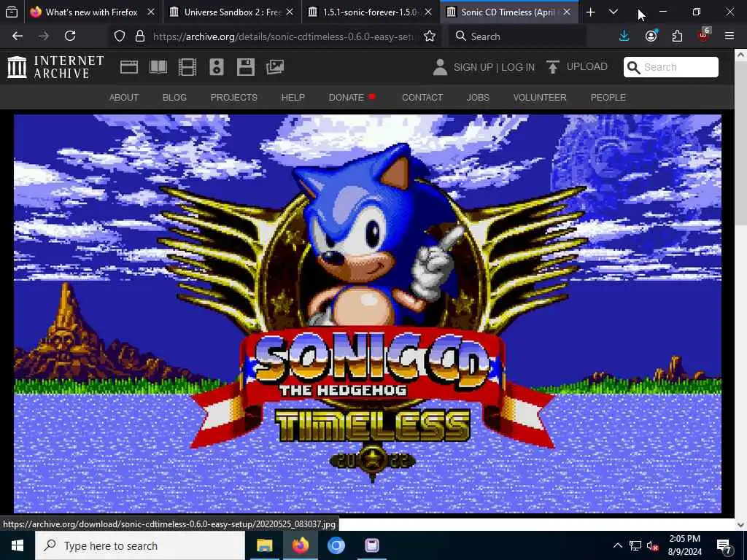Screen dimensions: 747x560
Task: Open Archive video film icon
Action: coord(187,67)
